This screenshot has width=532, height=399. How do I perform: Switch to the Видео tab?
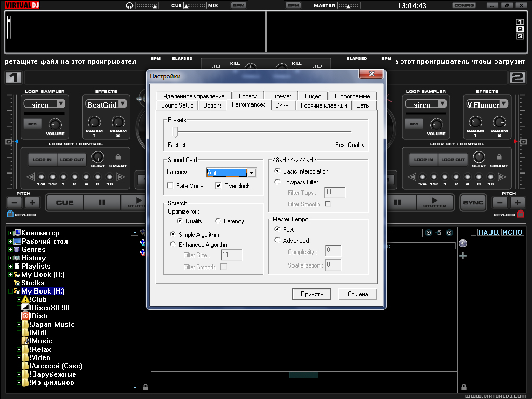(x=313, y=96)
